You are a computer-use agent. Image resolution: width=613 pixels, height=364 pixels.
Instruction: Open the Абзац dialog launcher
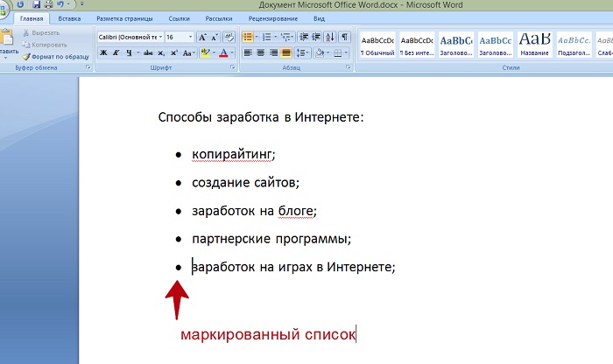coord(348,67)
